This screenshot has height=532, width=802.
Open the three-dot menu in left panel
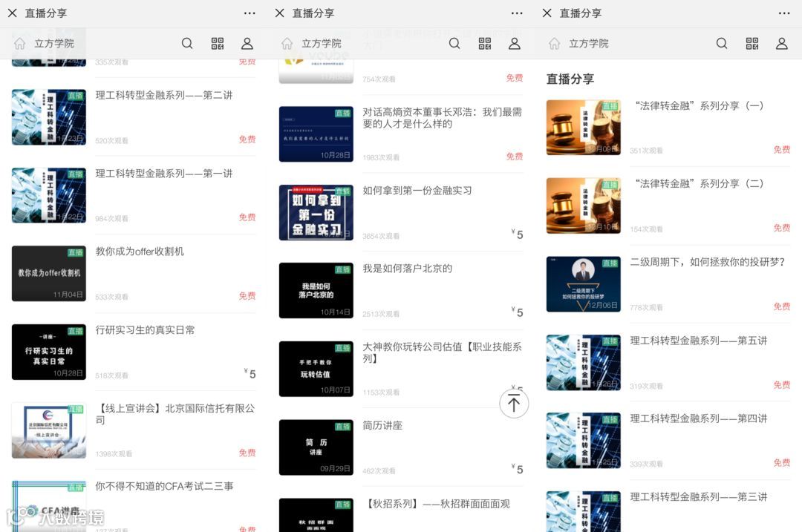[250, 13]
